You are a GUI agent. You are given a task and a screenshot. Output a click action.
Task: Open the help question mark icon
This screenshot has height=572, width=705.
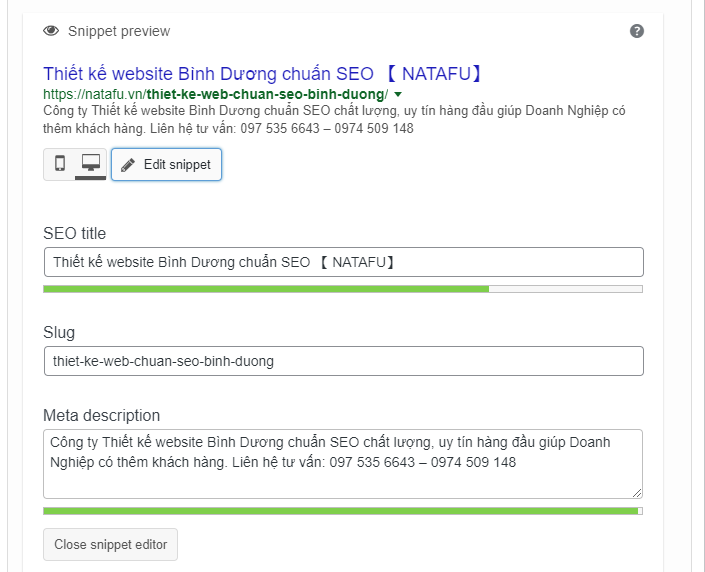[x=637, y=31]
